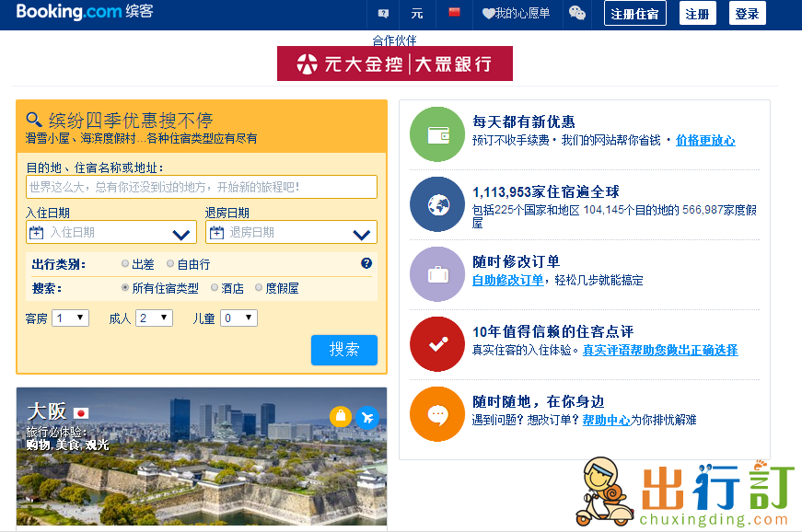The image size is (802, 532).
Task: Click the 合作伙伴 label
Action: coord(394,40)
